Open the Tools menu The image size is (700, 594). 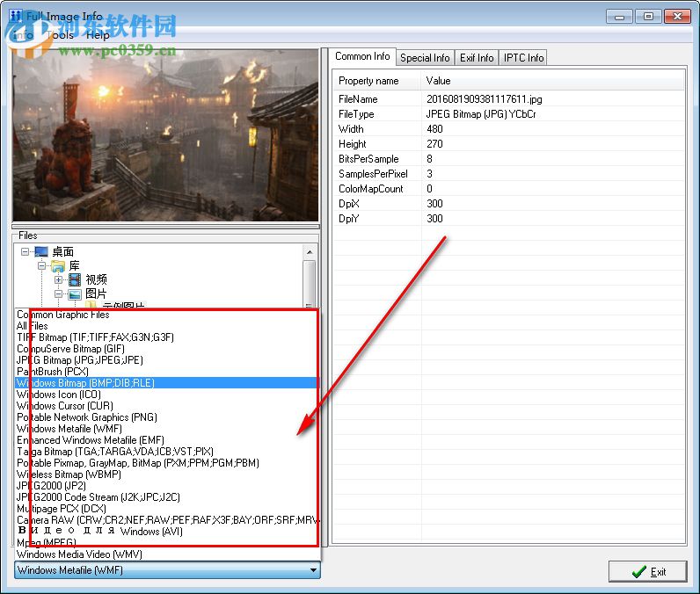coord(60,35)
